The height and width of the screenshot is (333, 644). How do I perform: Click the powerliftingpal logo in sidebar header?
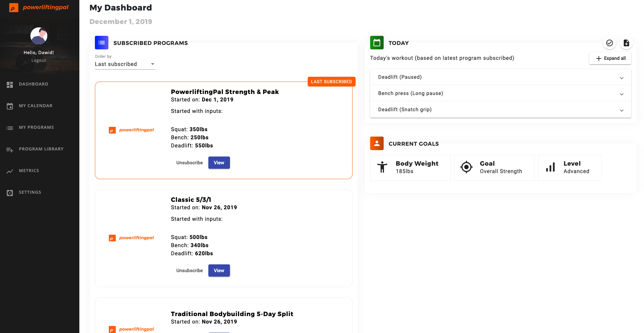(39, 7)
